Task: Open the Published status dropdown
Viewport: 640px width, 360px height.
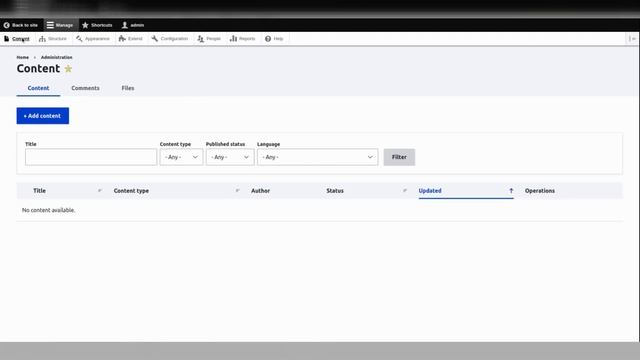Action: [230, 157]
